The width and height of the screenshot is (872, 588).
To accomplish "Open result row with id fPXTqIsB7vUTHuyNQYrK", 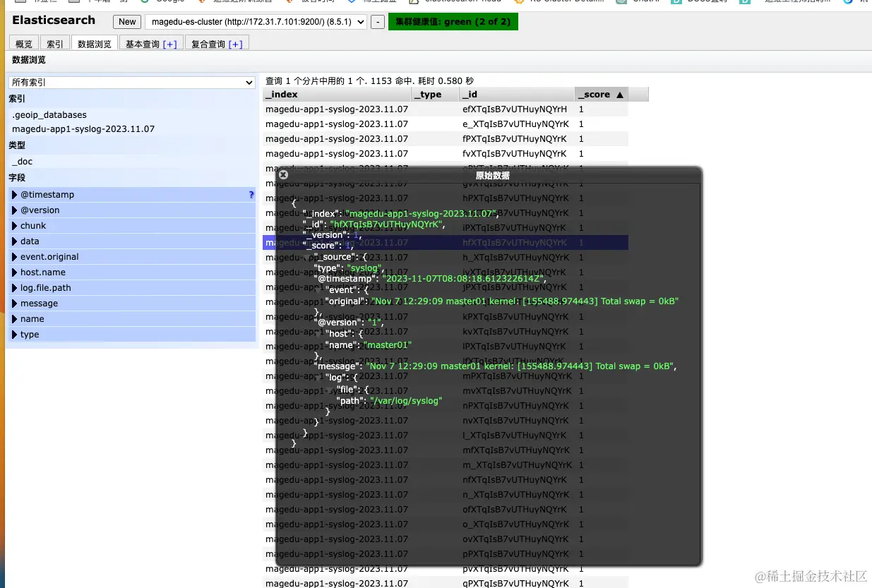I will pos(446,139).
